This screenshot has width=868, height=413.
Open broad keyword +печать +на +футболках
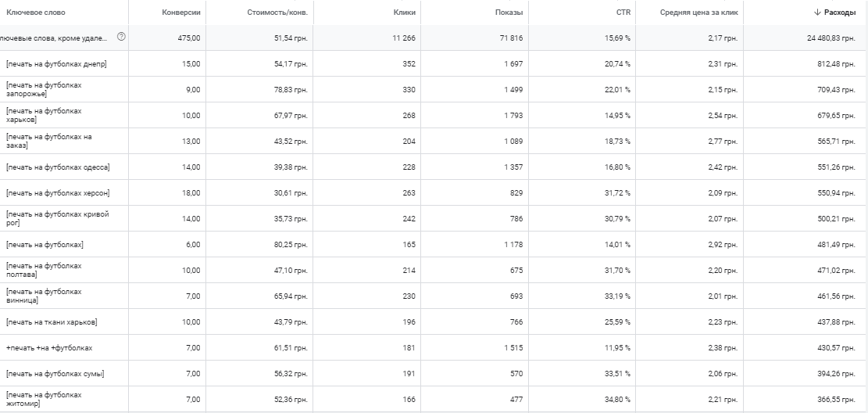(x=49, y=348)
